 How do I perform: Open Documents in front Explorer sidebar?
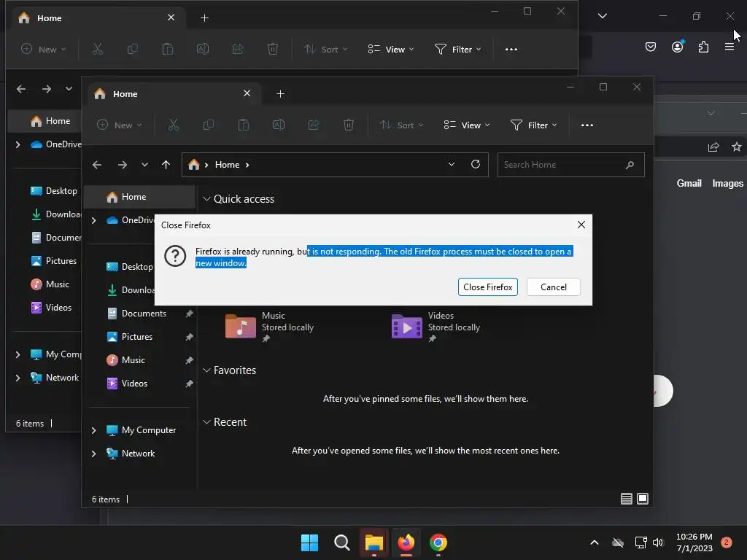[139, 314]
